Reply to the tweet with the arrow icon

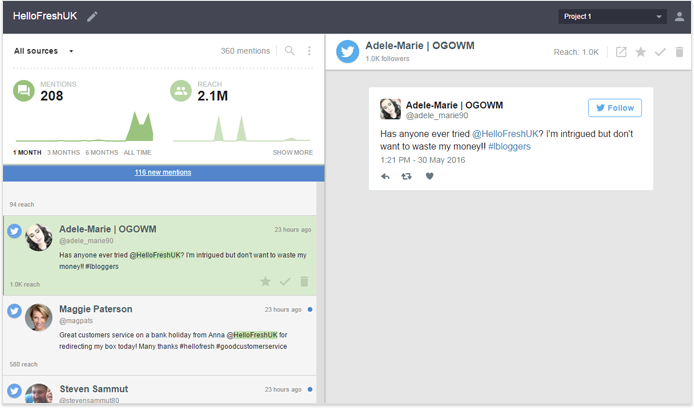click(386, 177)
